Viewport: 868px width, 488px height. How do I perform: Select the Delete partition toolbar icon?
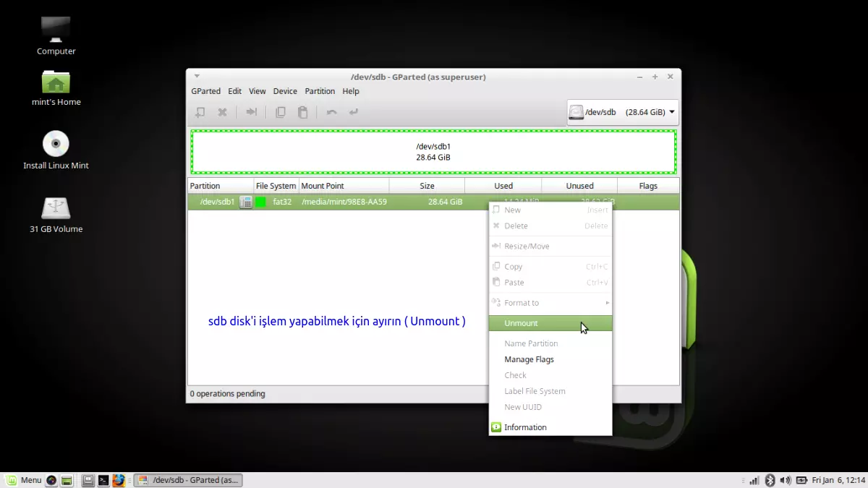click(222, 112)
